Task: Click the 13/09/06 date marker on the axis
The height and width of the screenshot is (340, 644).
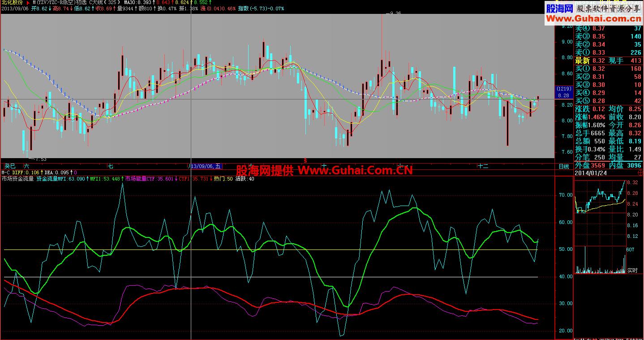Action: click(204, 166)
